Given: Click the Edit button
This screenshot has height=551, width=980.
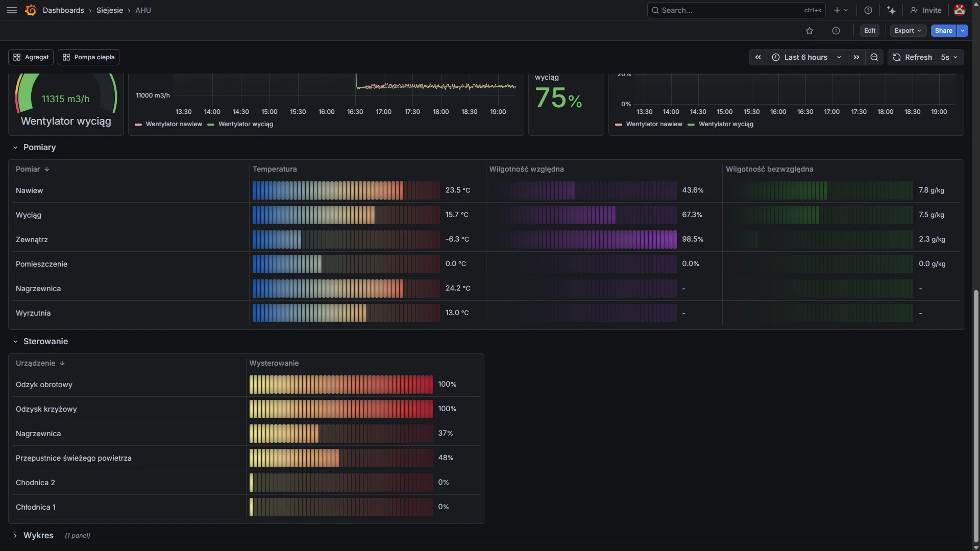Looking at the screenshot, I should (869, 31).
